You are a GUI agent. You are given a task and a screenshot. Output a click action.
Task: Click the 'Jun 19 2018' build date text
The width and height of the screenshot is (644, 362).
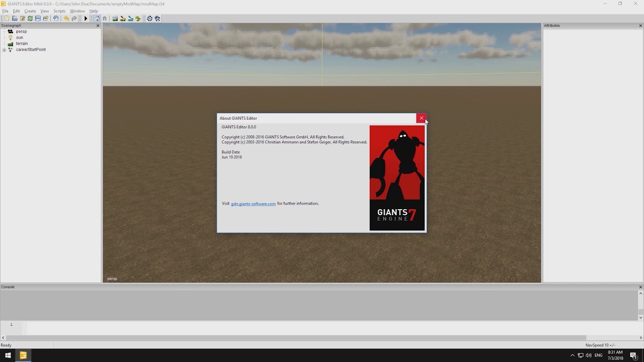[x=231, y=157]
